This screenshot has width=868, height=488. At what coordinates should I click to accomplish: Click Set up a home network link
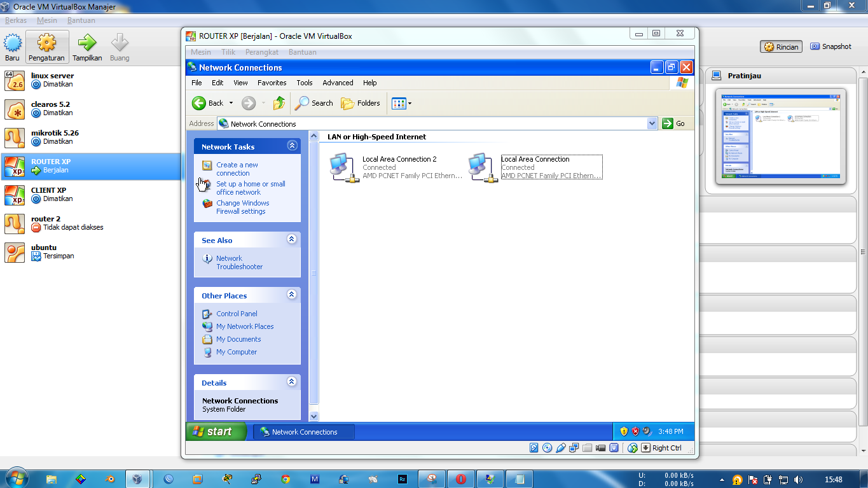pos(251,188)
